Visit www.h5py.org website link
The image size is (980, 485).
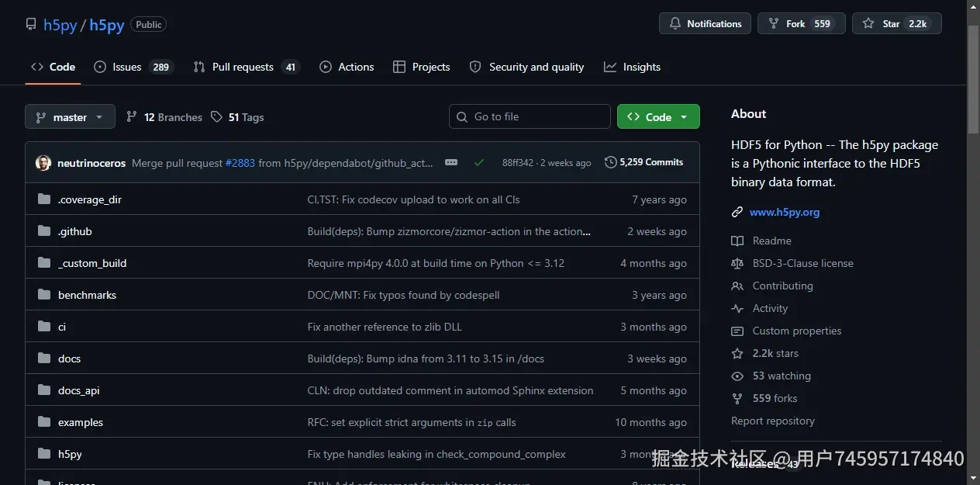click(x=785, y=212)
